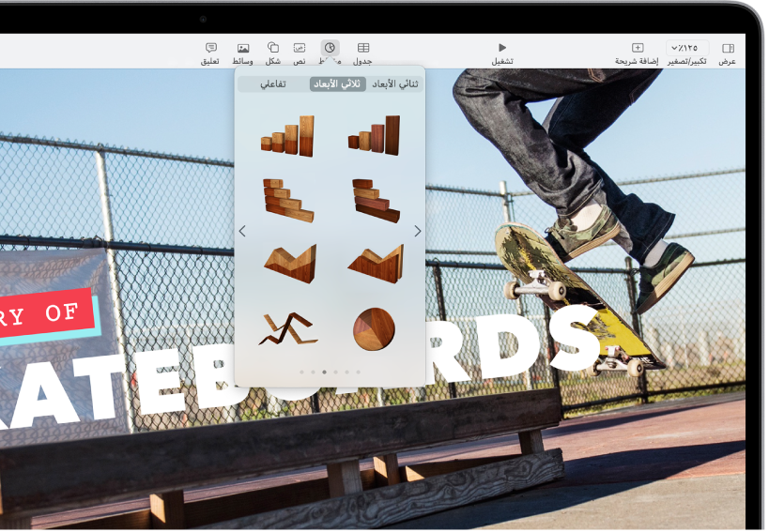Insert the 3D stacked bar chart

pyautogui.click(x=289, y=201)
